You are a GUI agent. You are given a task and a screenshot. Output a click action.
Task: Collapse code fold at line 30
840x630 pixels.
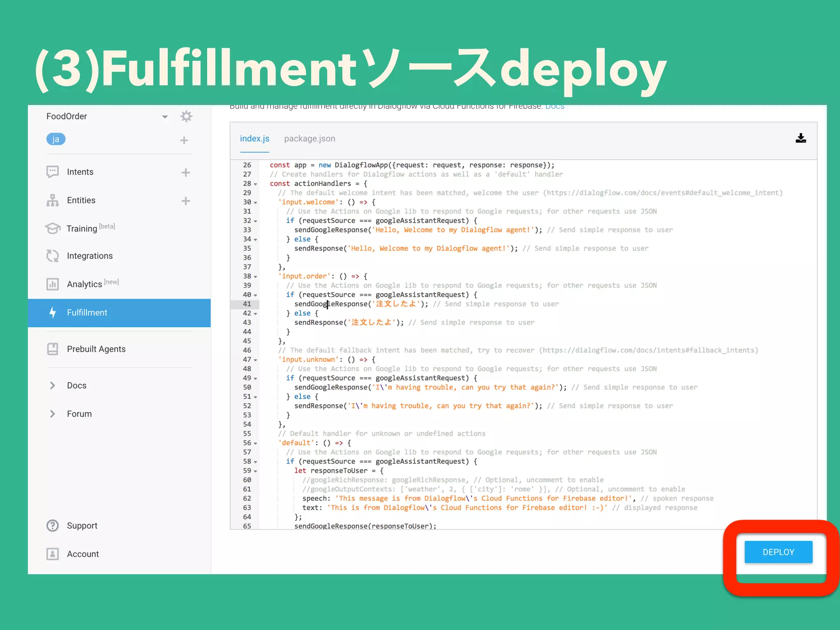tap(256, 203)
